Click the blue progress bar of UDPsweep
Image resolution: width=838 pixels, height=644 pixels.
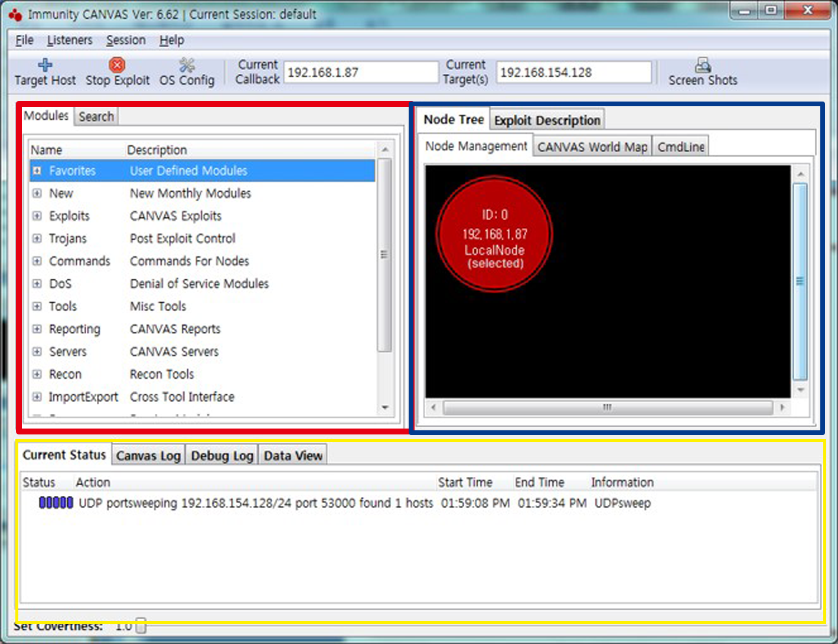coord(56,503)
